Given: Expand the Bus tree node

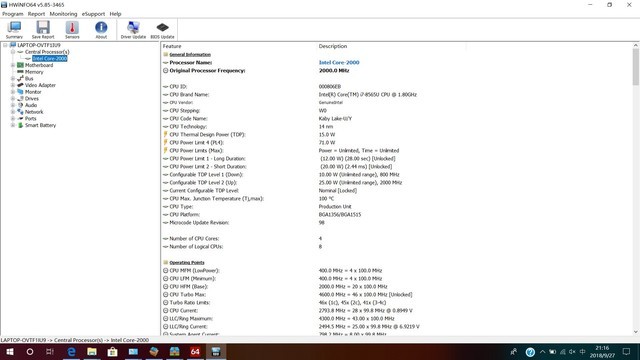Looking at the screenshot, I should [x=13, y=78].
